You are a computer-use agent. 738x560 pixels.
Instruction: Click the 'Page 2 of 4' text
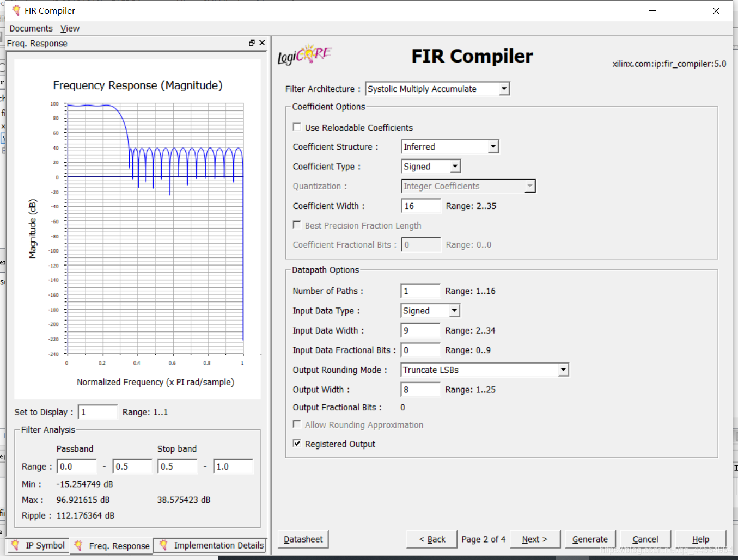pos(483,539)
